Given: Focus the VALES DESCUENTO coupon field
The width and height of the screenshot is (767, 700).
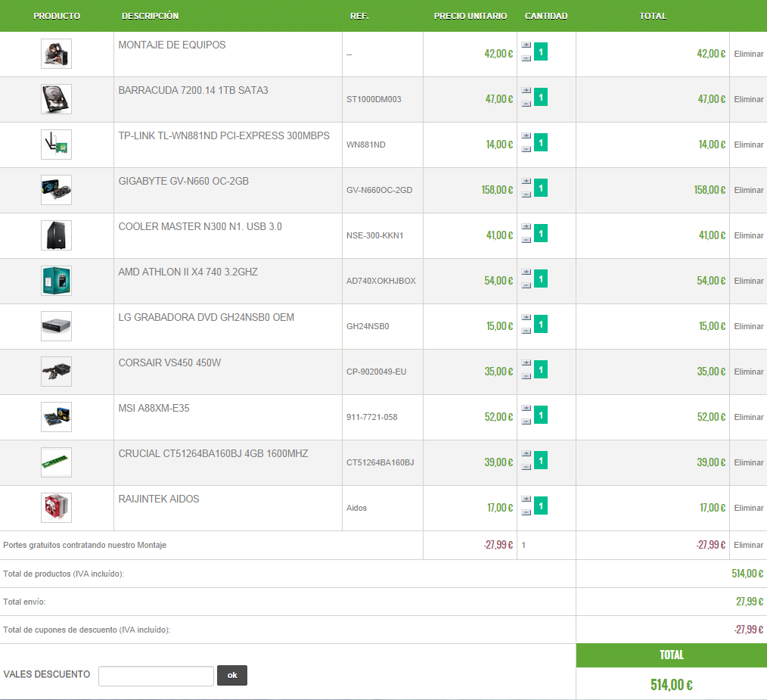Looking at the screenshot, I should click(x=156, y=676).
